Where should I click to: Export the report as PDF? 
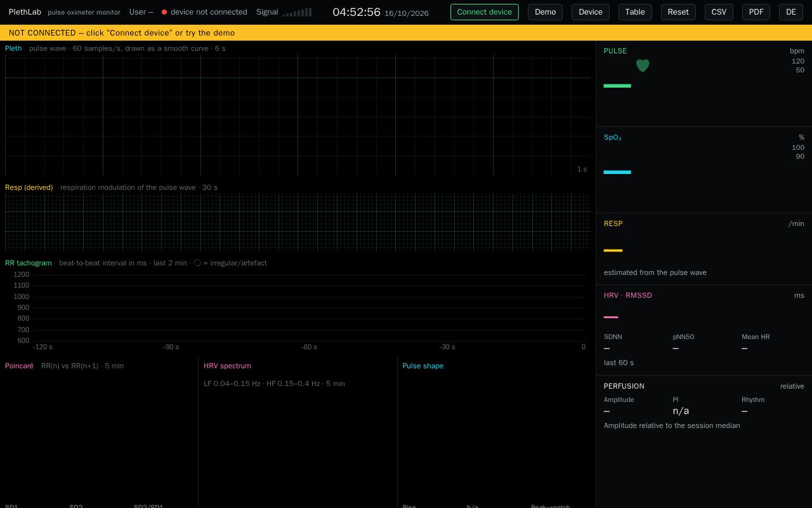(x=756, y=12)
